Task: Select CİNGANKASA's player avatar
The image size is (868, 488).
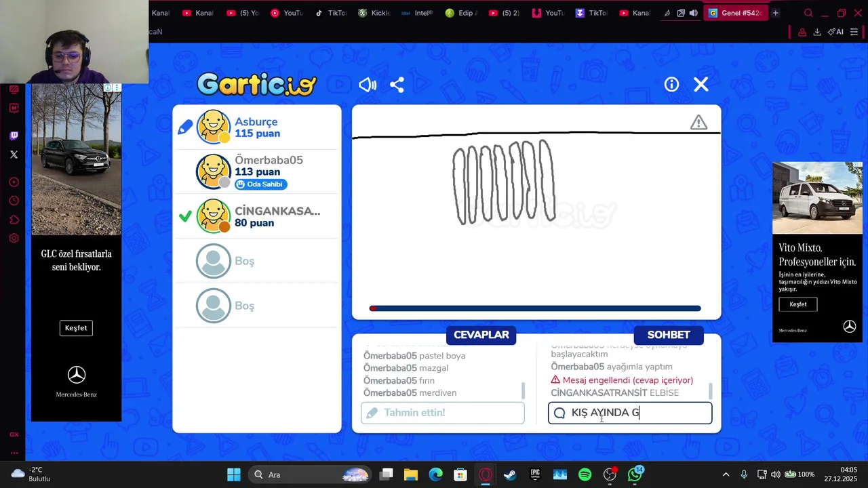Action: point(214,216)
